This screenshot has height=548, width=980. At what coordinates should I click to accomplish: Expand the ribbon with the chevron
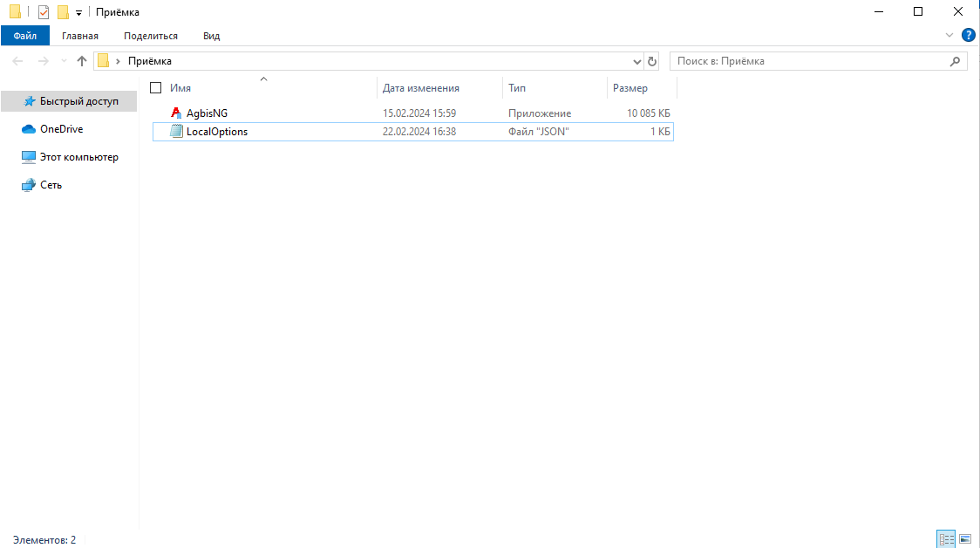pyautogui.click(x=949, y=36)
